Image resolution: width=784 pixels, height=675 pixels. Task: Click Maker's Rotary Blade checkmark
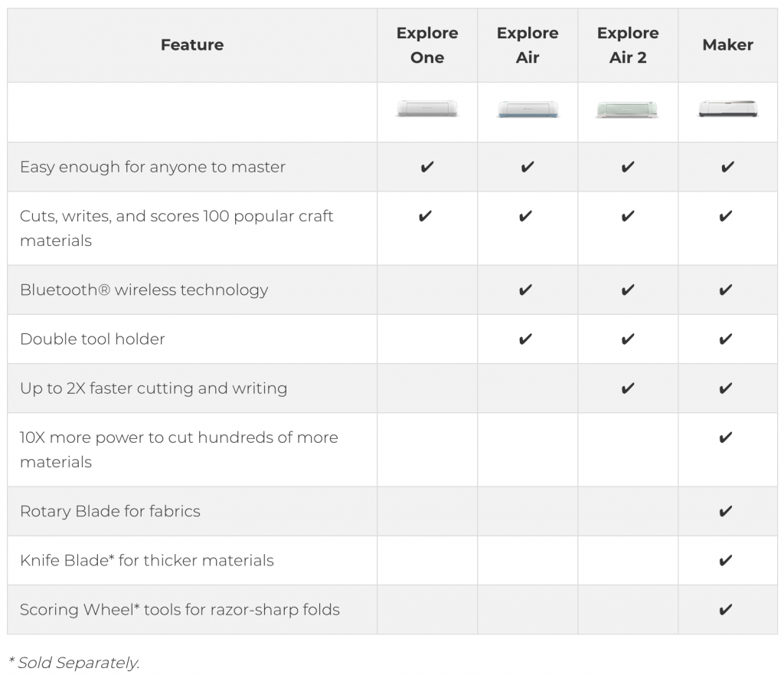click(x=727, y=511)
